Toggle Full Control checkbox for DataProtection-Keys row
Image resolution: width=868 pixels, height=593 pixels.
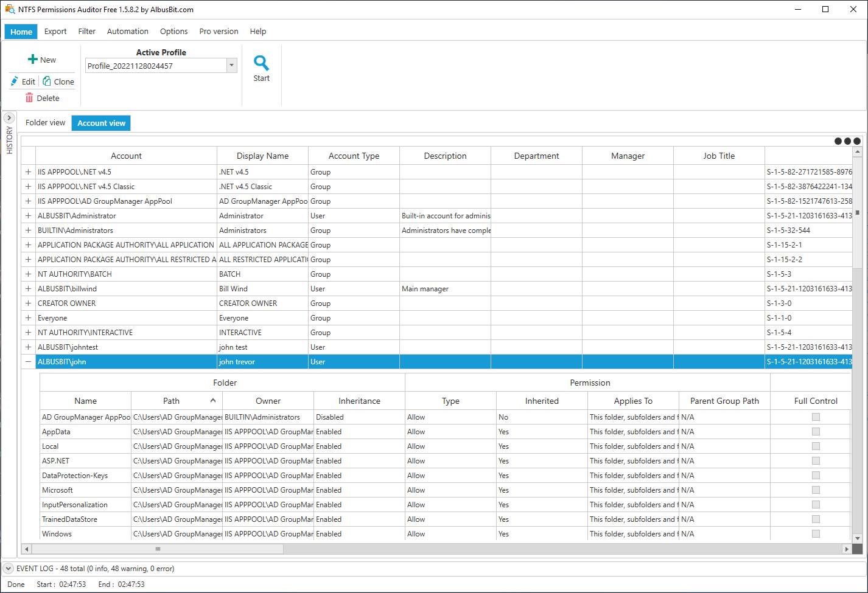816,476
